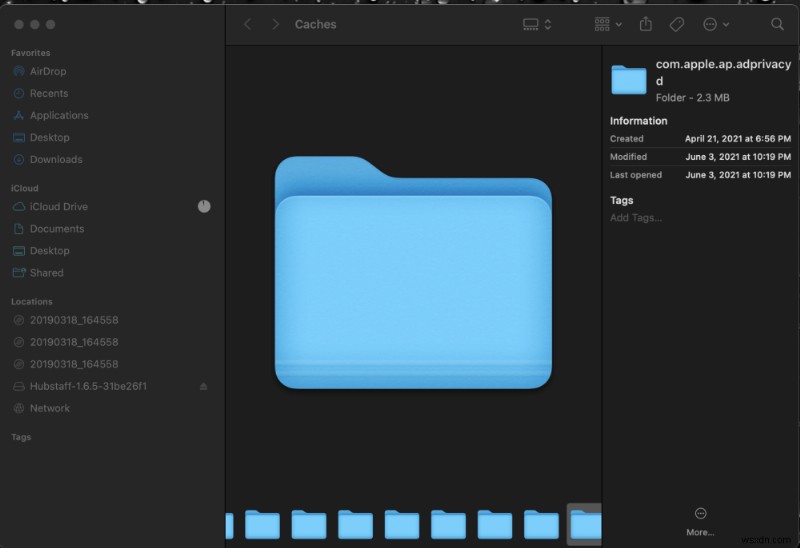Open the Action ellipsis dropdown menu
Image resolution: width=800 pixels, height=548 pixels.
click(716, 24)
